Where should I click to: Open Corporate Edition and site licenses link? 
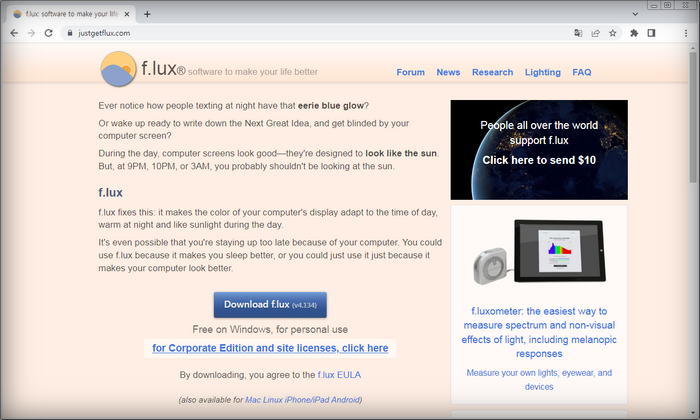(x=270, y=348)
